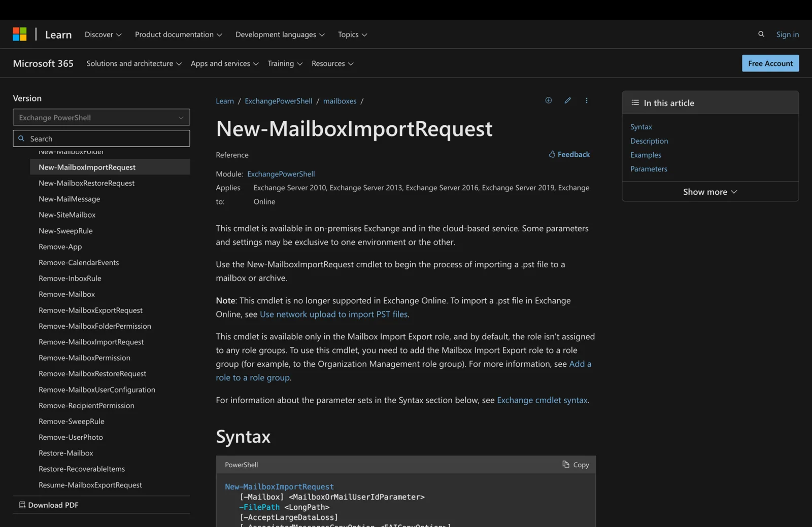This screenshot has width=812, height=527.
Task: Click the Microsoft logo icon
Action: click(x=19, y=34)
